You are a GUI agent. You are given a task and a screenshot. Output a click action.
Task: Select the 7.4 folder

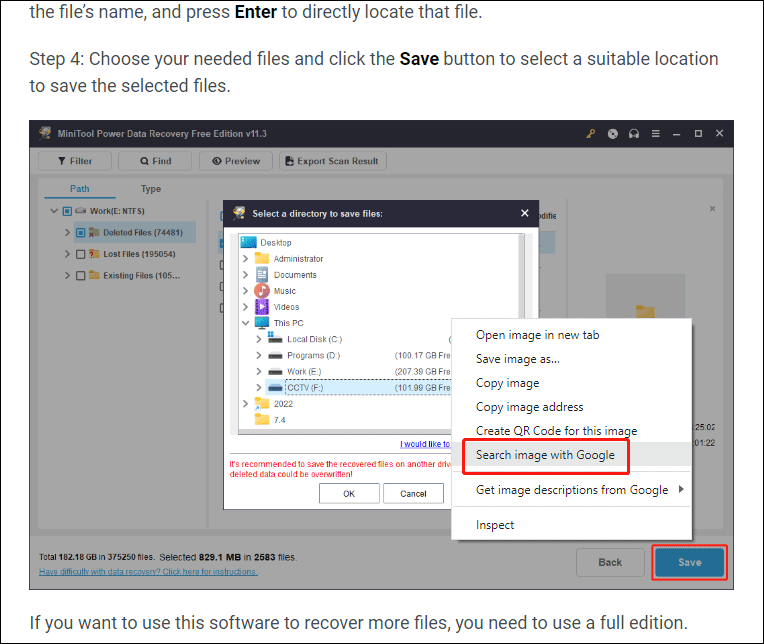pyautogui.click(x=270, y=419)
